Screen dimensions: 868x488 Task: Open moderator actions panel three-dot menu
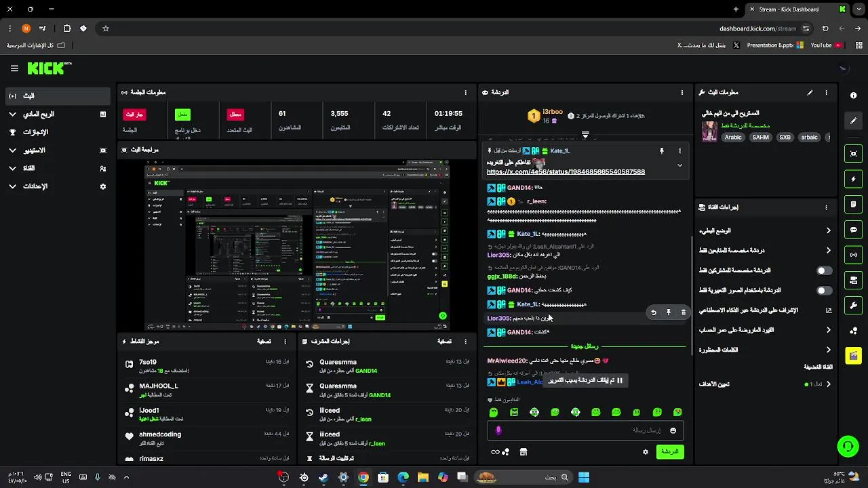(465, 342)
